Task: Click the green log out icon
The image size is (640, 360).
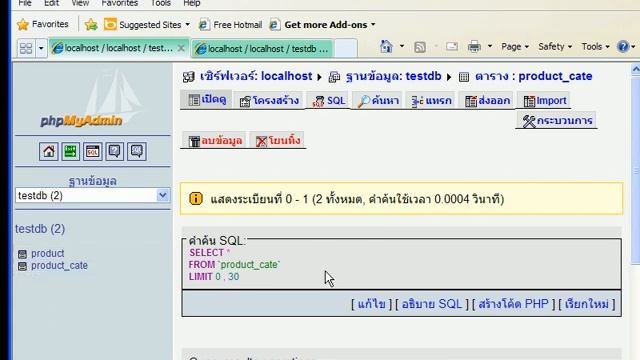Action: 71,151
